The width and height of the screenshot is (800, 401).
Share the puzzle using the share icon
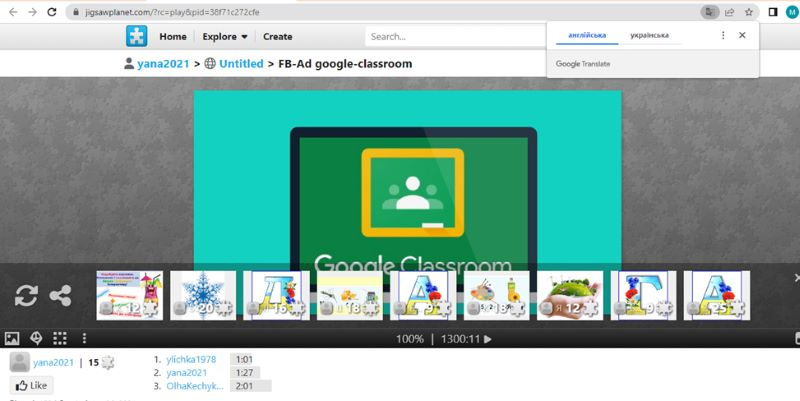pos(60,295)
